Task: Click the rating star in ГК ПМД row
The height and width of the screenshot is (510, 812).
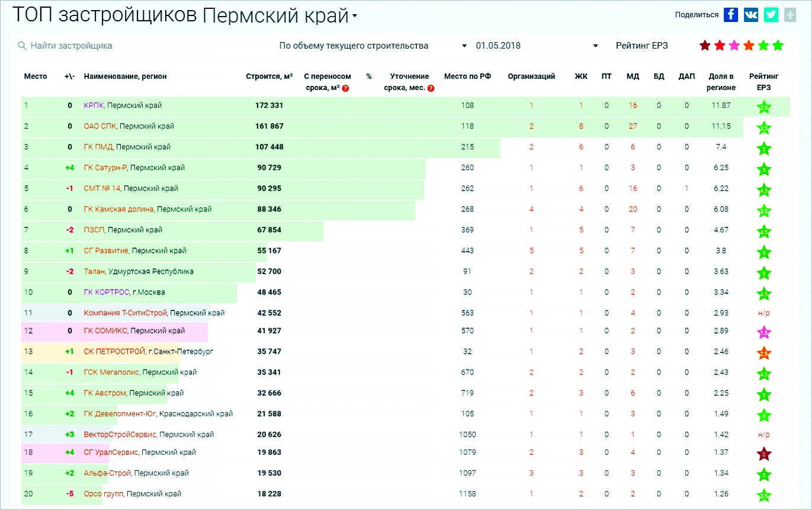Action: 764,149
